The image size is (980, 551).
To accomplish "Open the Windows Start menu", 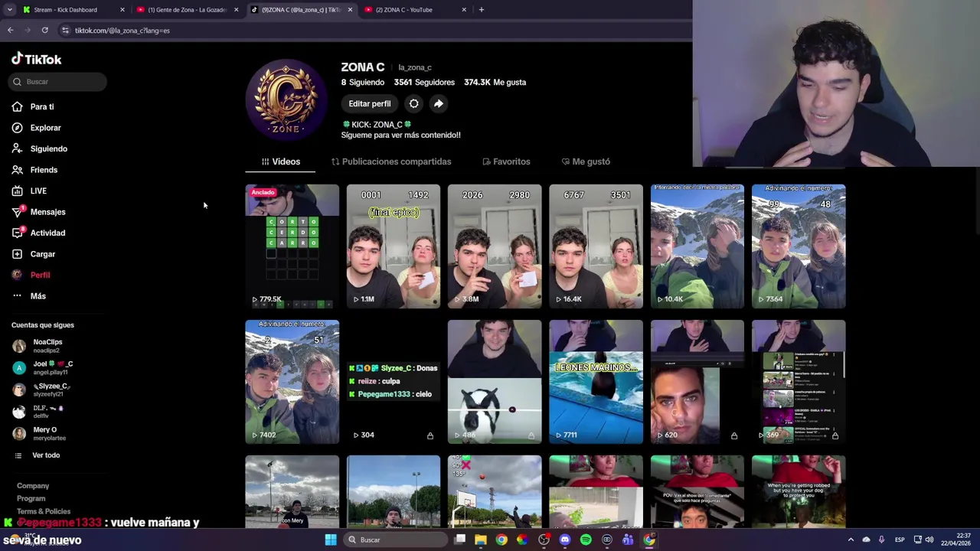I will coord(331,540).
